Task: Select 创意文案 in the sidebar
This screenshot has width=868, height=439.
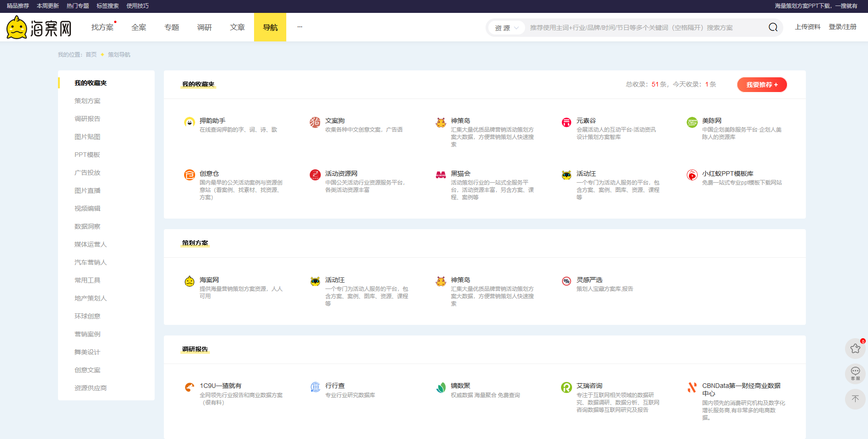Action: (x=87, y=370)
